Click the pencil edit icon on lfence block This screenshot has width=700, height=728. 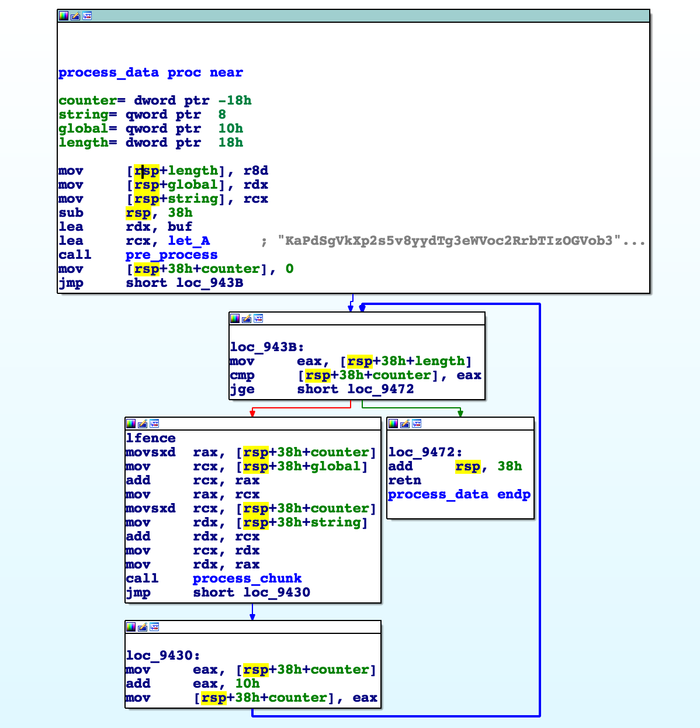point(143,424)
